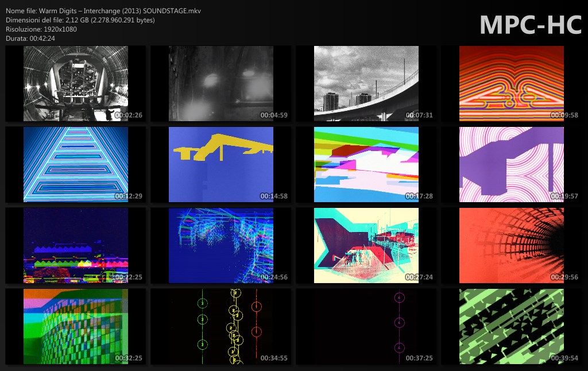Click the red-orange concentric lines frame at 00:09:58
This screenshot has height=371, width=588.
[x=511, y=84]
